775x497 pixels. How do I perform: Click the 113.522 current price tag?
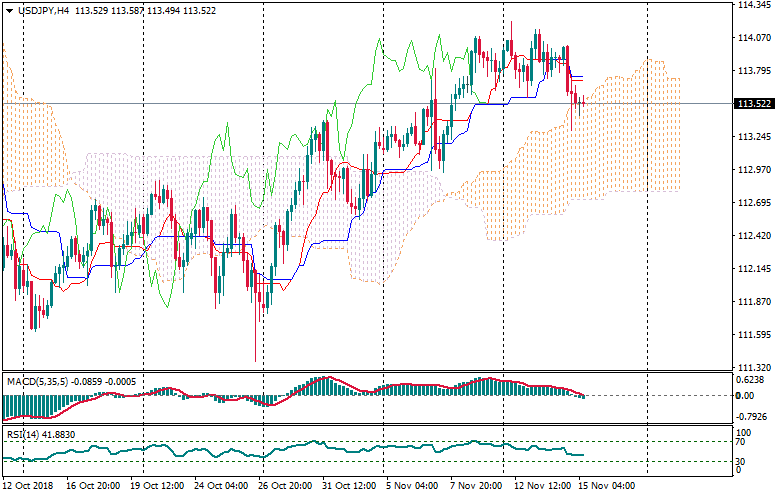[752, 104]
